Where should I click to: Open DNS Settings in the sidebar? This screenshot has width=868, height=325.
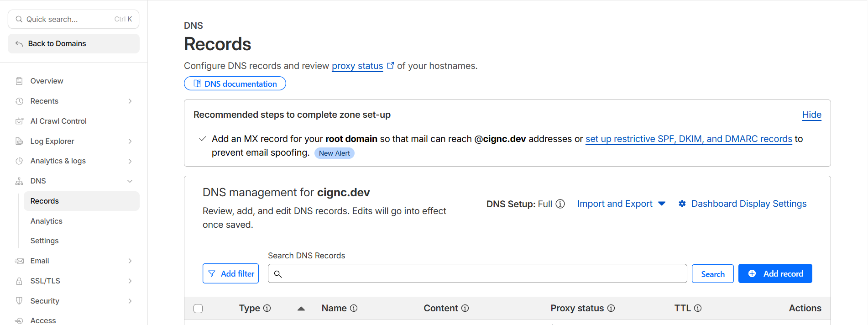(45, 241)
